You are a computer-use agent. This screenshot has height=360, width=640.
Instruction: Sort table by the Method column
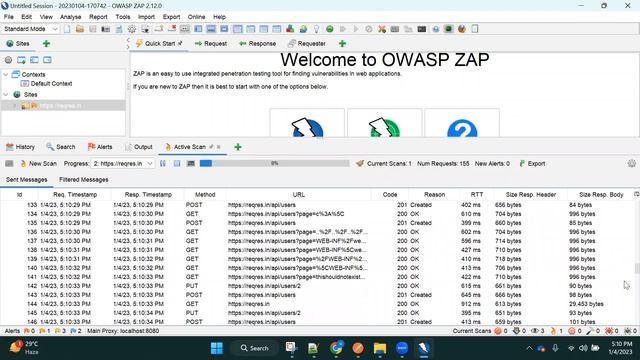pyautogui.click(x=205, y=195)
